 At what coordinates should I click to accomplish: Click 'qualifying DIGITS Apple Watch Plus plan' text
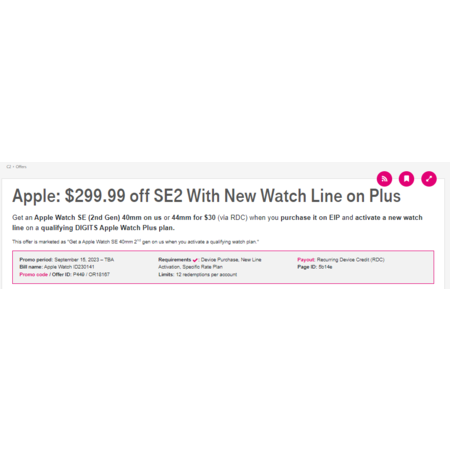pyautogui.click(x=107, y=228)
